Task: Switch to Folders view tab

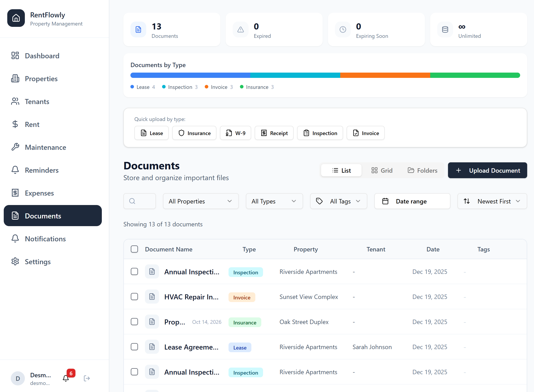Action: (x=422, y=170)
